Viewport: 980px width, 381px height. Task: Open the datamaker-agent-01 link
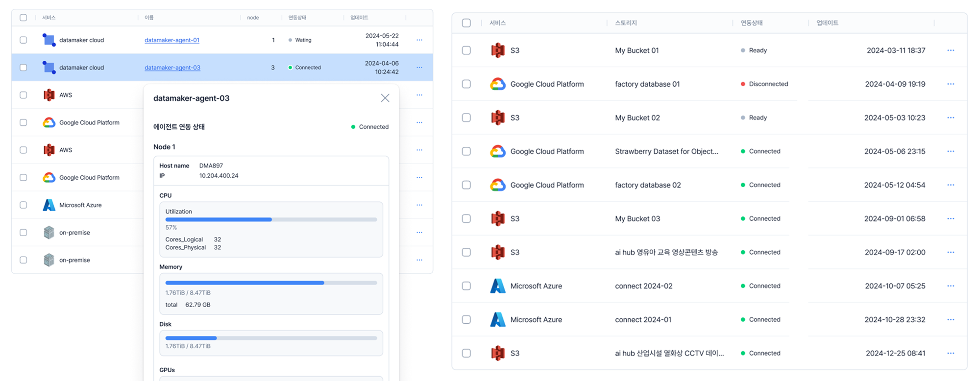(x=172, y=40)
